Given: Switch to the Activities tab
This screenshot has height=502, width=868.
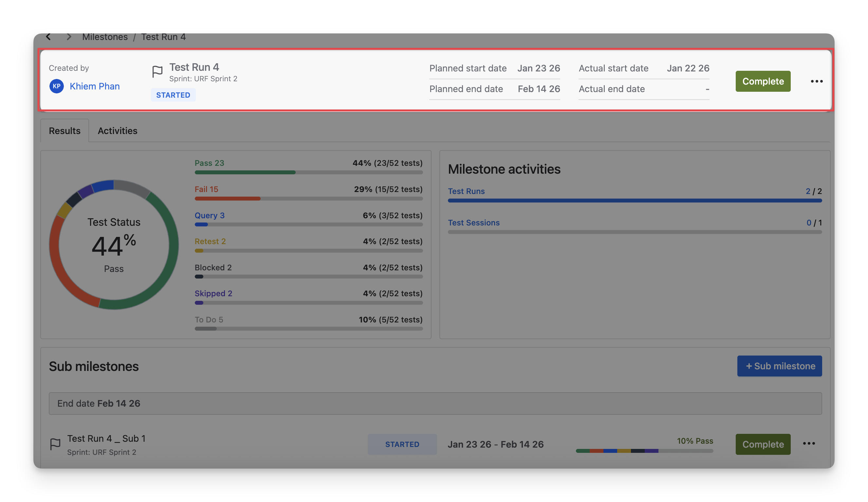Looking at the screenshot, I should tap(118, 131).
